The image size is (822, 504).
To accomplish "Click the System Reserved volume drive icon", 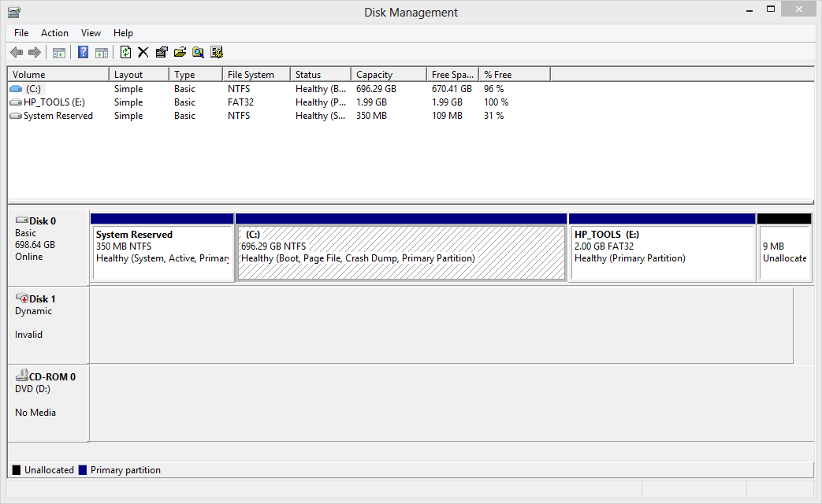I will point(16,116).
